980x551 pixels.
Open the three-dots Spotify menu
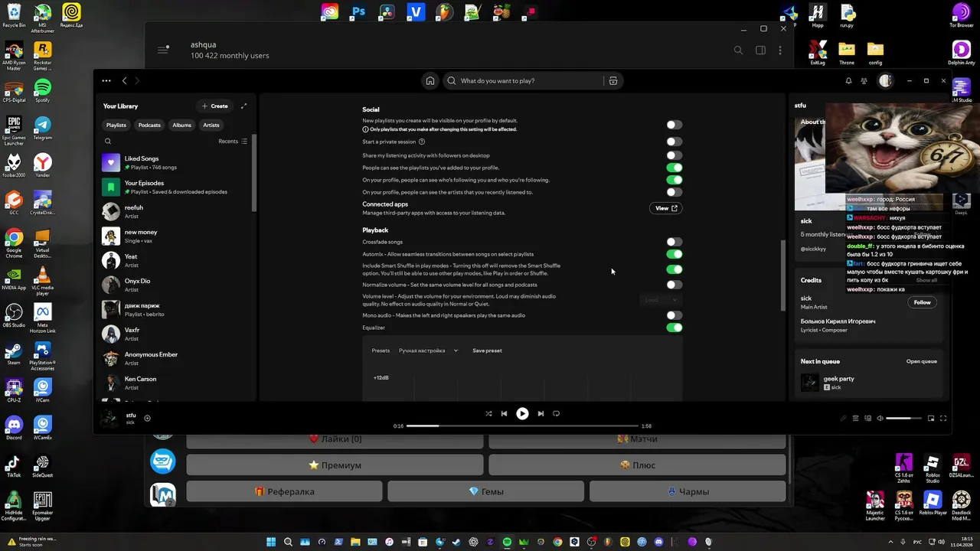tap(106, 80)
